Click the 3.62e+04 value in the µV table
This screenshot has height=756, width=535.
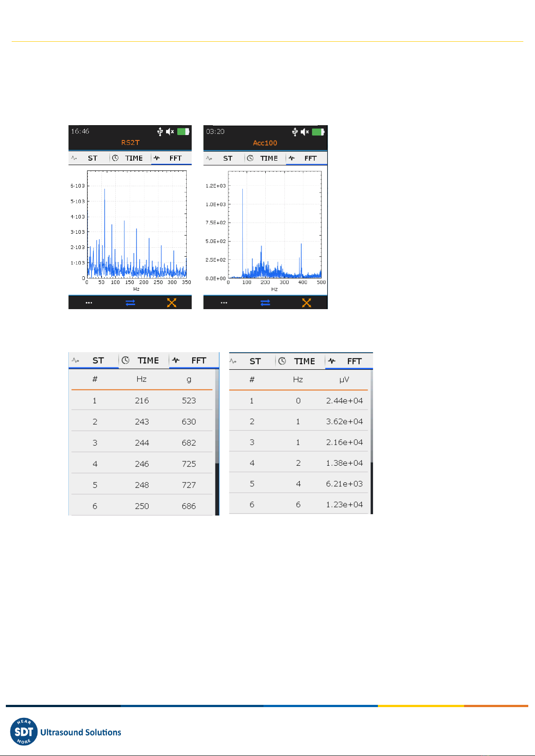pos(344,421)
